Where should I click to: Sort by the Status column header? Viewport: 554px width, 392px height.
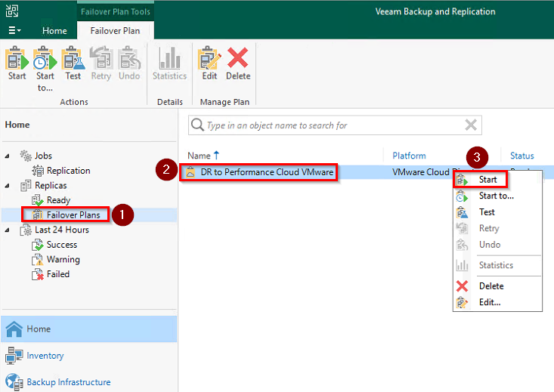click(x=522, y=156)
